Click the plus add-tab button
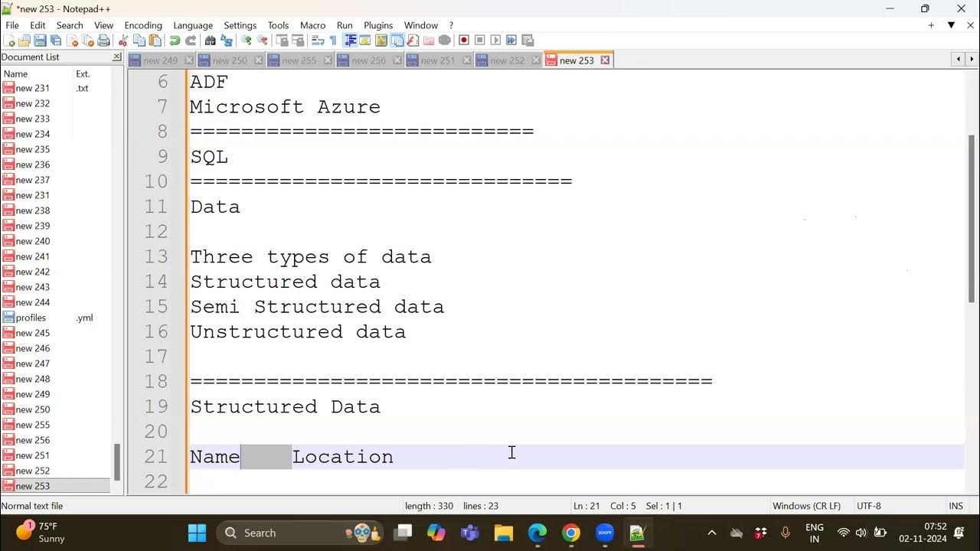This screenshot has height=551, width=980. (931, 25)
